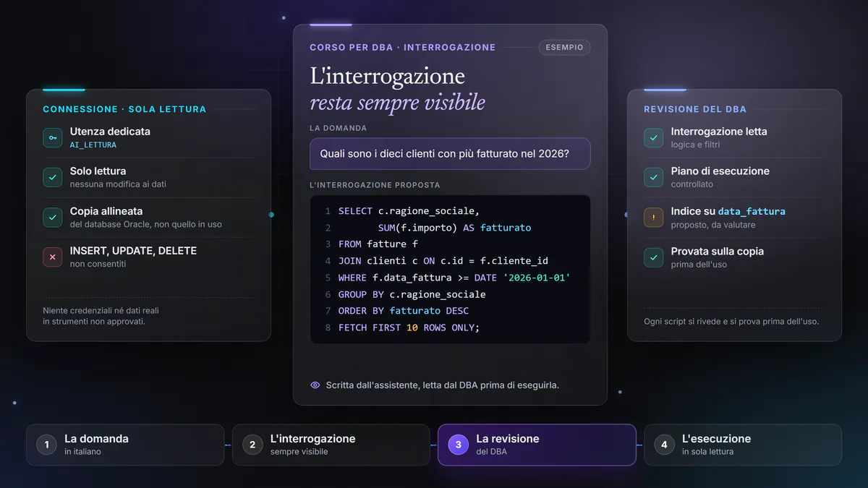Click the text proposto, da valutare
The height and width of the screenshot is (488, 868).
point(713,224)
